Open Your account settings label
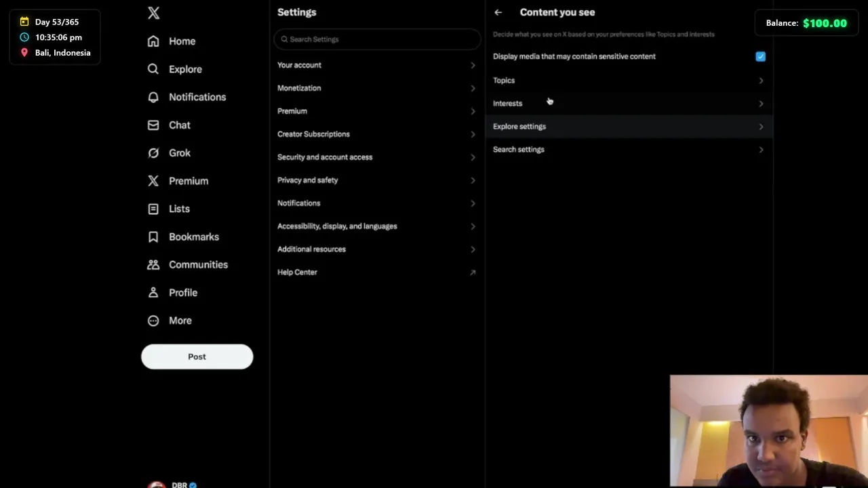The image size is (868, 488). pyautogui.click(x=299, y=65)
